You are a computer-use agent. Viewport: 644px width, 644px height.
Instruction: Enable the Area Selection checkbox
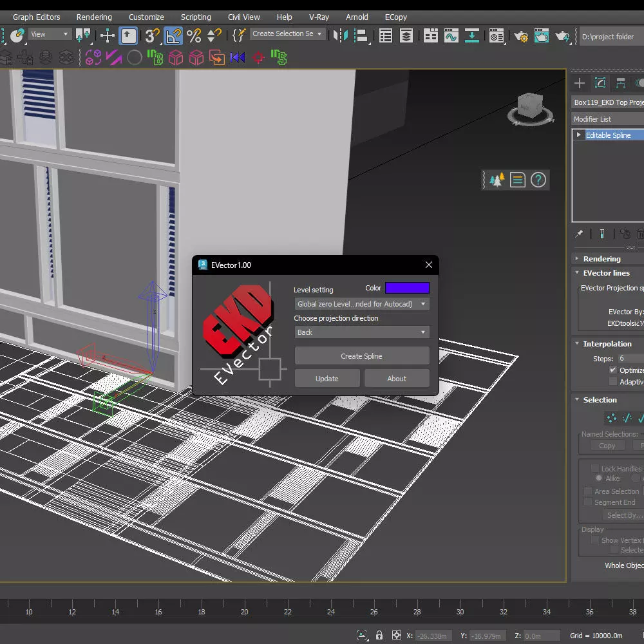(588, 491)
